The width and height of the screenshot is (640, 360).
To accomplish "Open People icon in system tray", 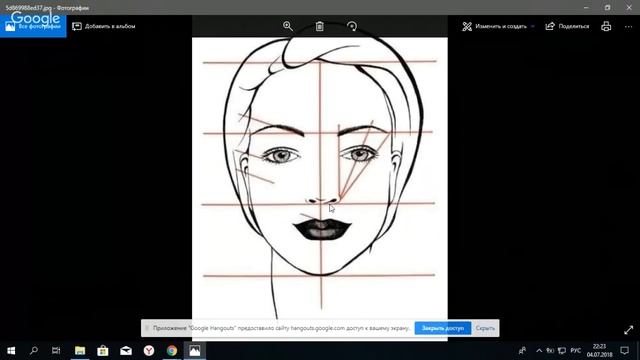I will click(x=522, y=351).
